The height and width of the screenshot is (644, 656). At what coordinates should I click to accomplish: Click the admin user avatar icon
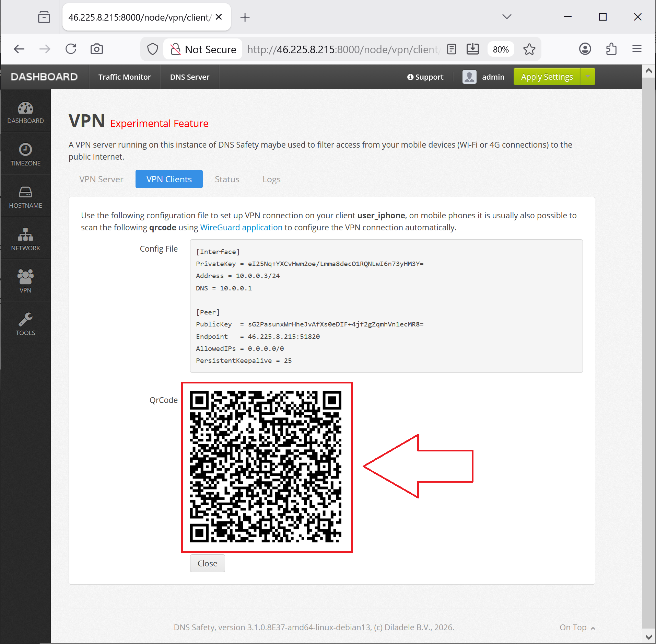(469, 77)
